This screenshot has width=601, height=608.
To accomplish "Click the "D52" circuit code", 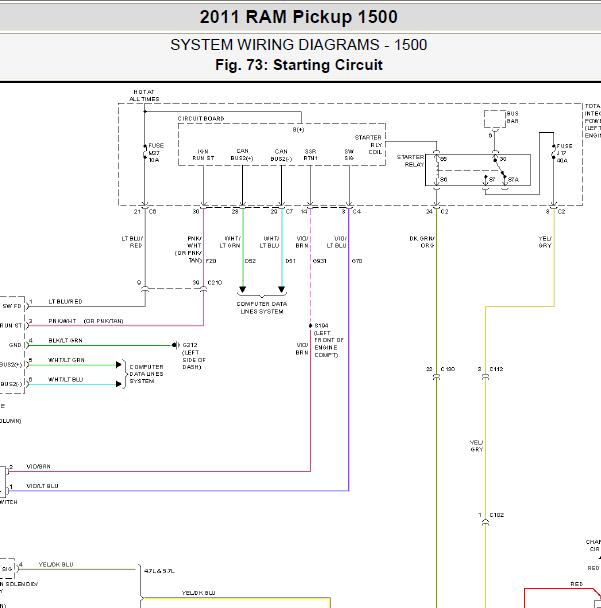I will pos(250,261).
